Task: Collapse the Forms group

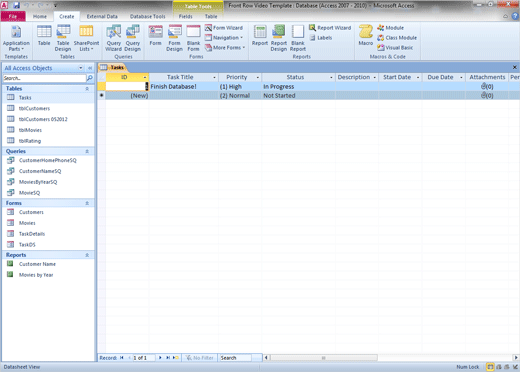Action: pos(87,203)
